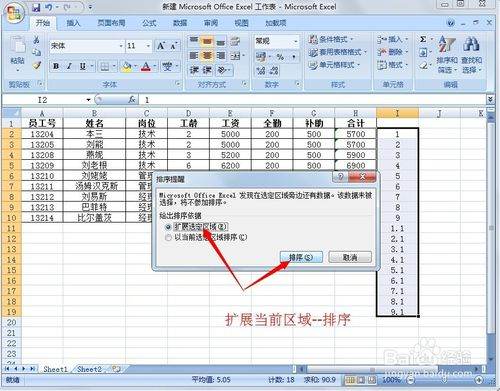Click the insert function fx icon
Image resolution: width=500 pixels, height=391 pixels.
132,100
